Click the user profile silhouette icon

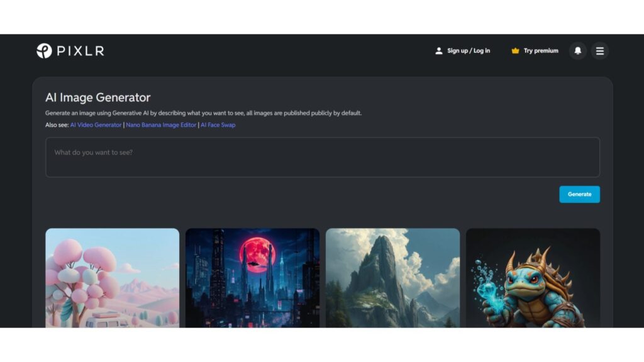pos(439,51)
